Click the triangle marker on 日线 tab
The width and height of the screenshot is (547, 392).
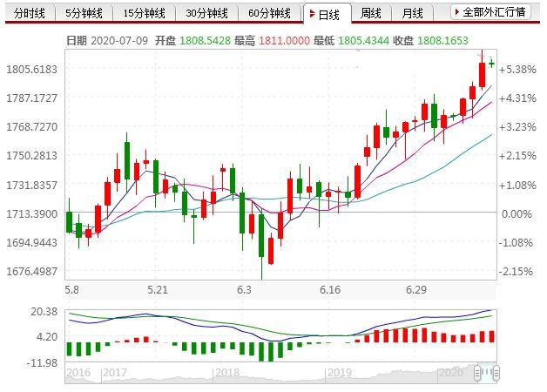click(313, 14)
